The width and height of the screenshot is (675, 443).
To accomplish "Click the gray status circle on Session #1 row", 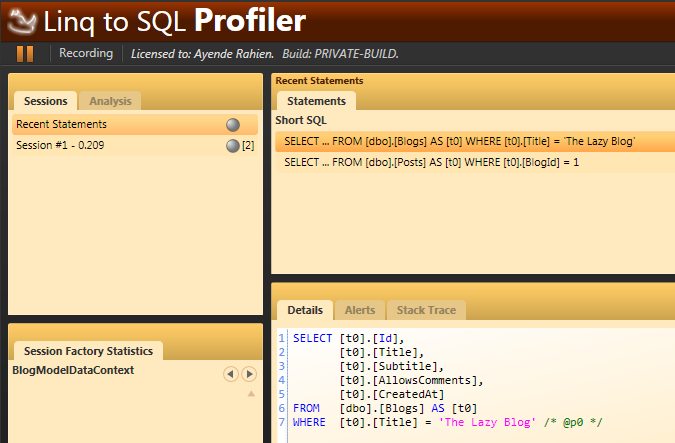I will pos(232,146).
